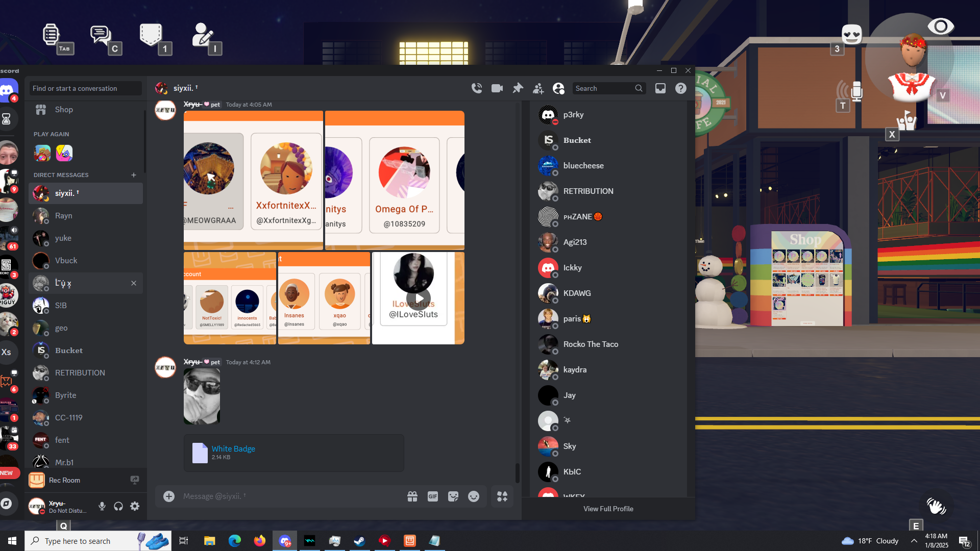This screenshot has height=551, width=980.
Task: Add friends to DM
Action: (538, 88)
